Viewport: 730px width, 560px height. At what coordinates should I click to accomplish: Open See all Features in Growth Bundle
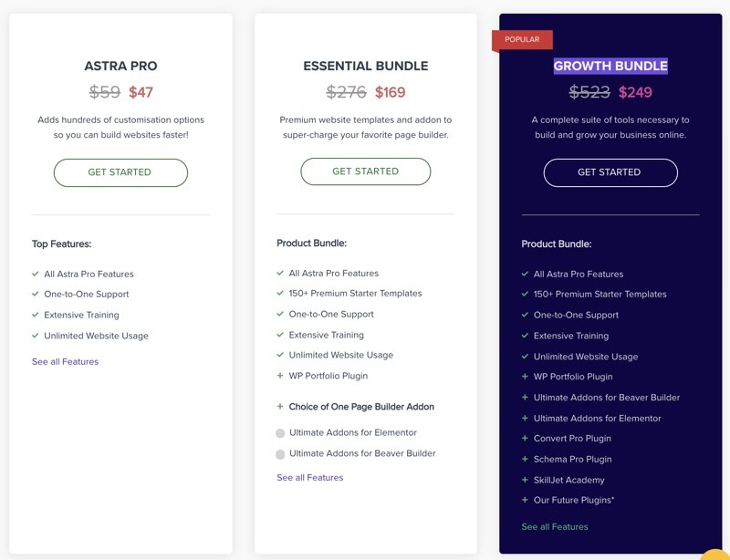555,527
